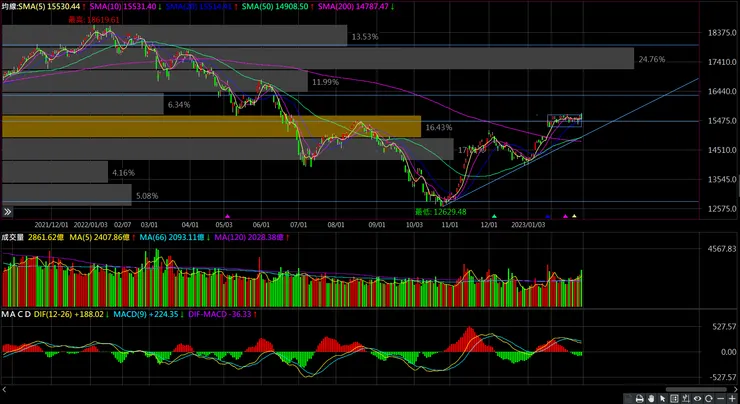The image size is (740, 404).
Task: Click the 16.43% label beside the orange bar
Action: (x=438, y=127)
